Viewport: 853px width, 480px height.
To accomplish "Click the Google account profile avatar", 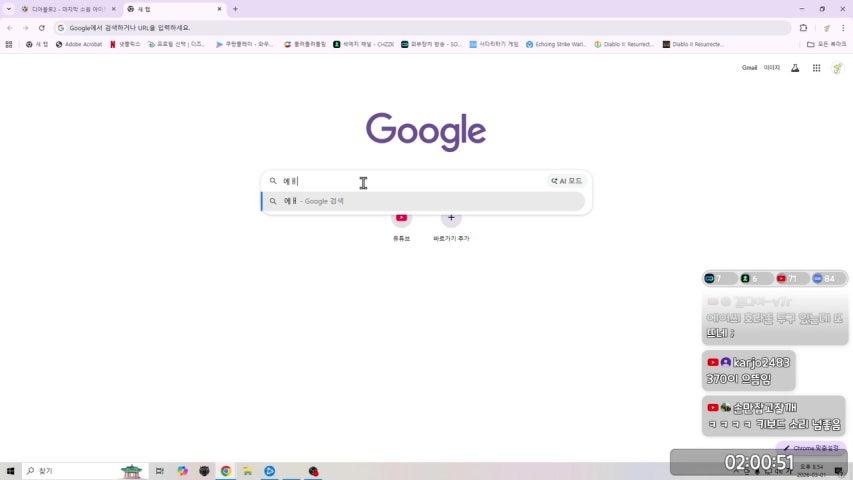I will click(838, 68).
